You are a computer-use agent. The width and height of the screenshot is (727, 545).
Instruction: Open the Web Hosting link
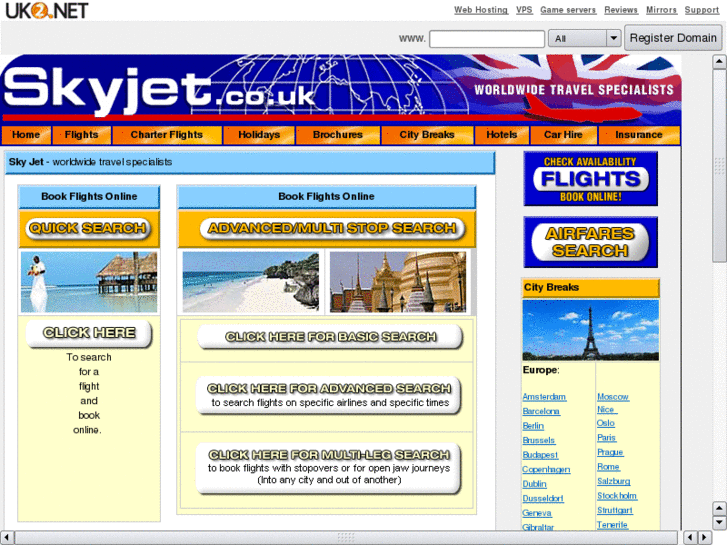(x=481, y=10)
